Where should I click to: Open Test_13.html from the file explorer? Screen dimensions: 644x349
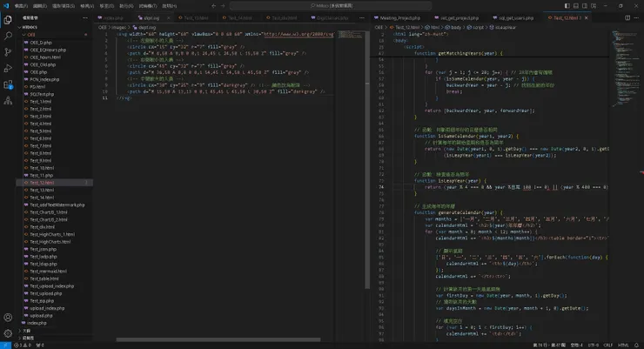(41, 190)
